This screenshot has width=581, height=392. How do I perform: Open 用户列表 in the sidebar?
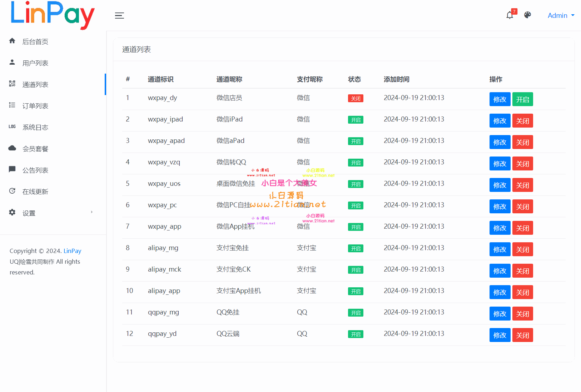53,63
